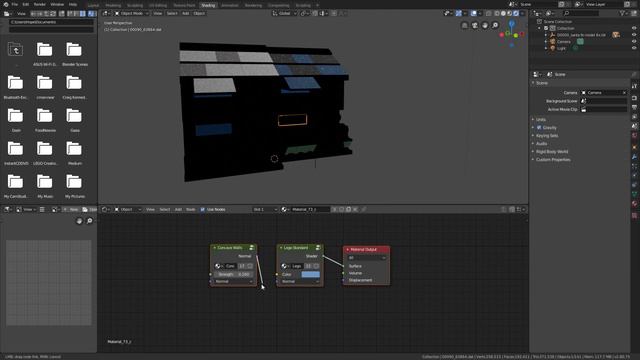Viewport: 640px width, 360px height.
Task: Click the blue Z axis gizmo handle
Action: tap(512, 24)
